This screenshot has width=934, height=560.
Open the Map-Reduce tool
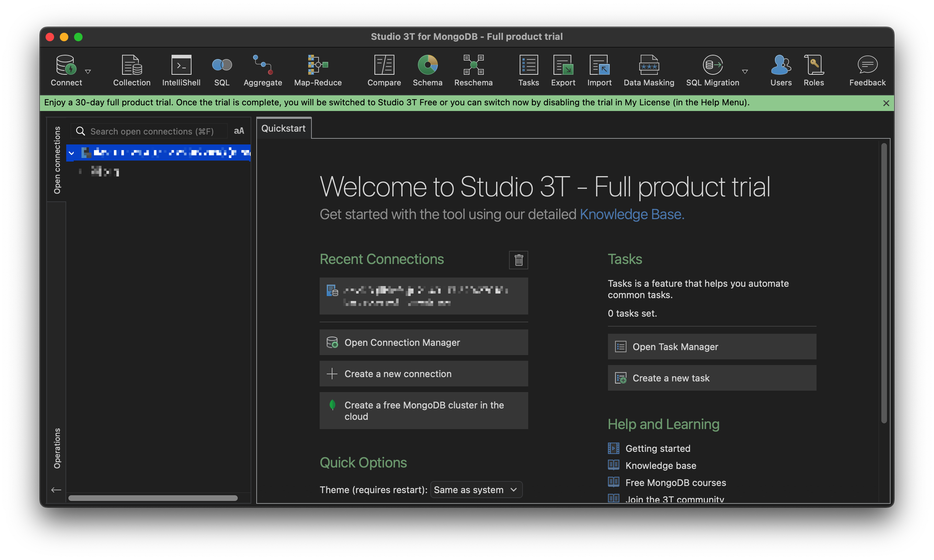click(318, 70)
